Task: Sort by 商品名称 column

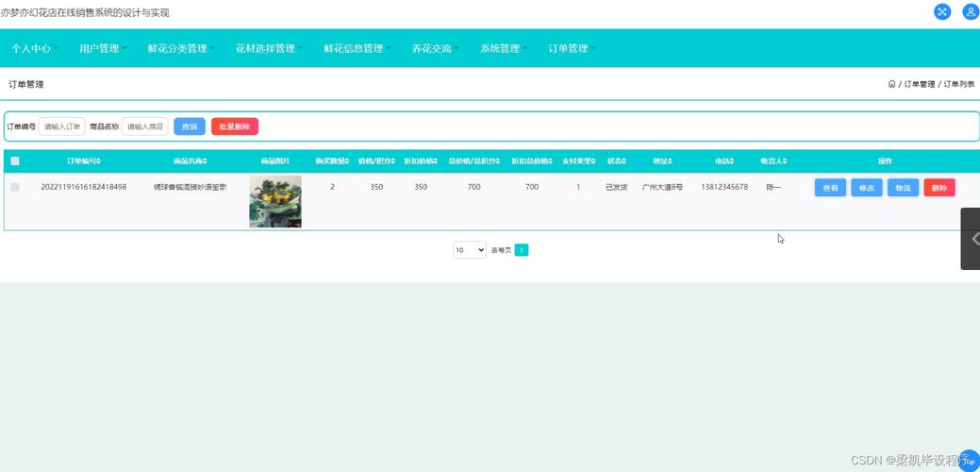Action: [190, 161]
